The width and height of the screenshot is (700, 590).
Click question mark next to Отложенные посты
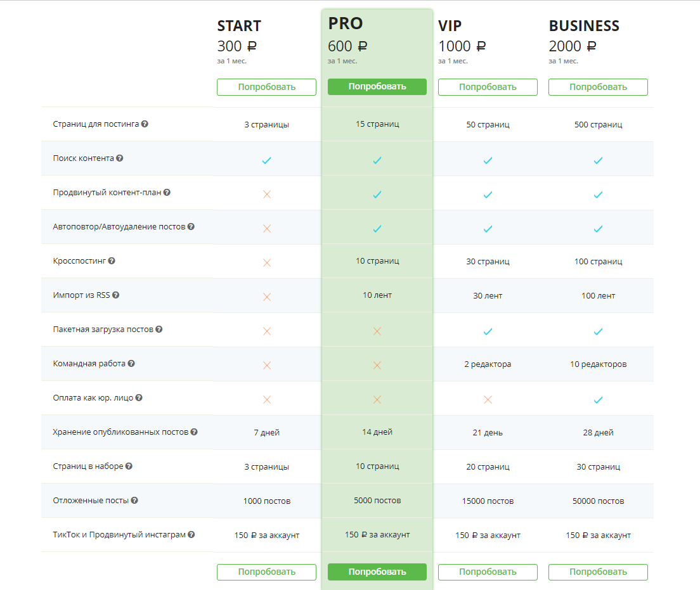[x=134, y=501]
